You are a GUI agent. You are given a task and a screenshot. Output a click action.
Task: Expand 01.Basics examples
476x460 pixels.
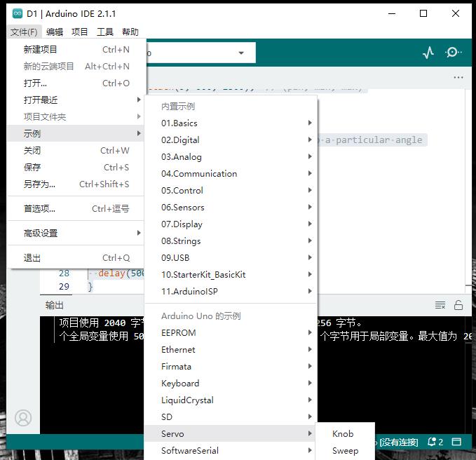coord(231,123)
